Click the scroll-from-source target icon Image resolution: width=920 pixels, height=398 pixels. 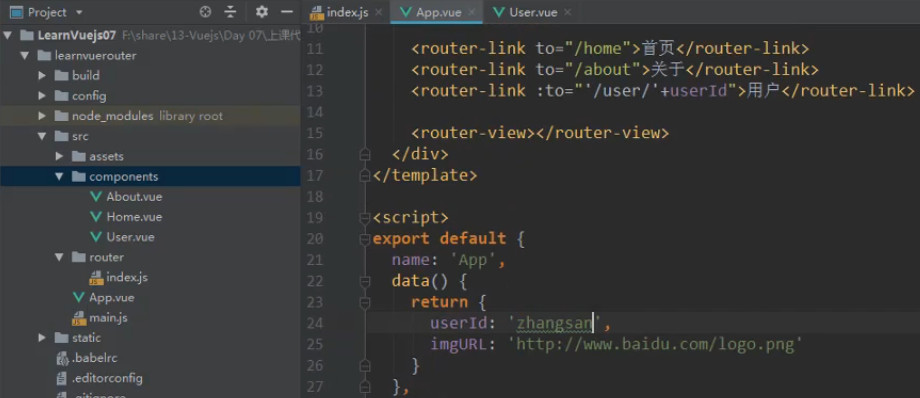[205, 12]
